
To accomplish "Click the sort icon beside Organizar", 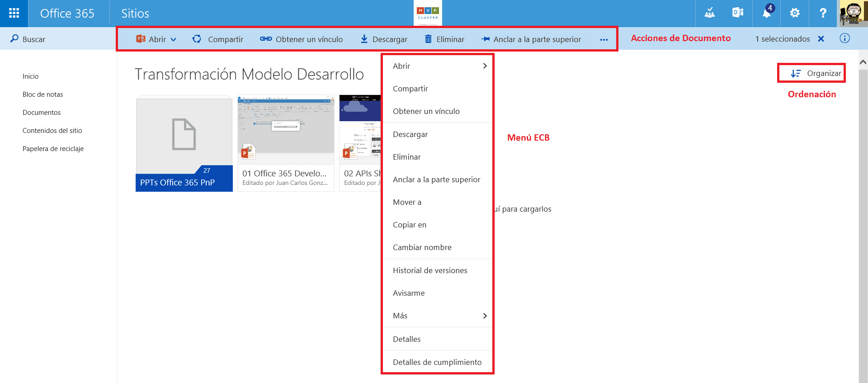I will click(x=796, y=73).
